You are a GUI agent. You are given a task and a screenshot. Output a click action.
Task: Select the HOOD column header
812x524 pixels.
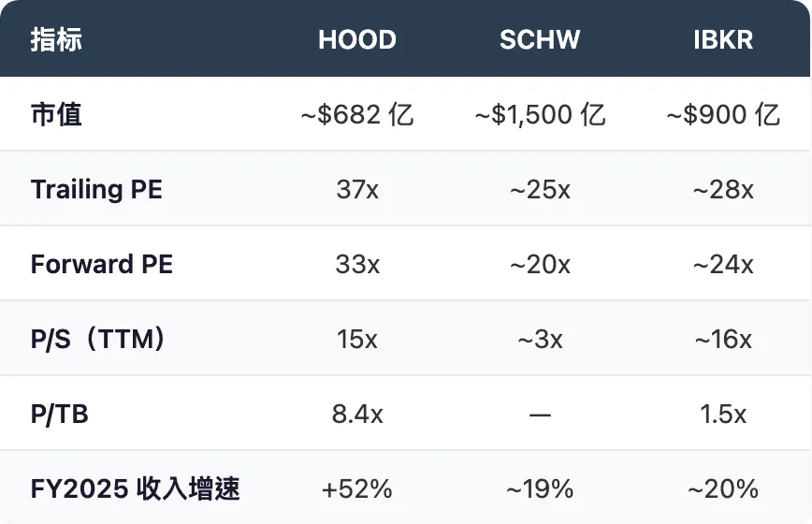pos(356,39)
